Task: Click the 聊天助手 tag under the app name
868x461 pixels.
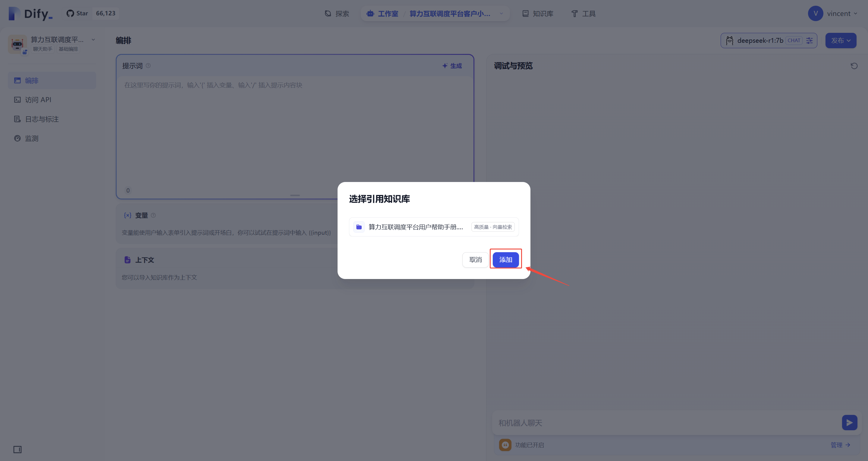Action: (x=42, y=49)
